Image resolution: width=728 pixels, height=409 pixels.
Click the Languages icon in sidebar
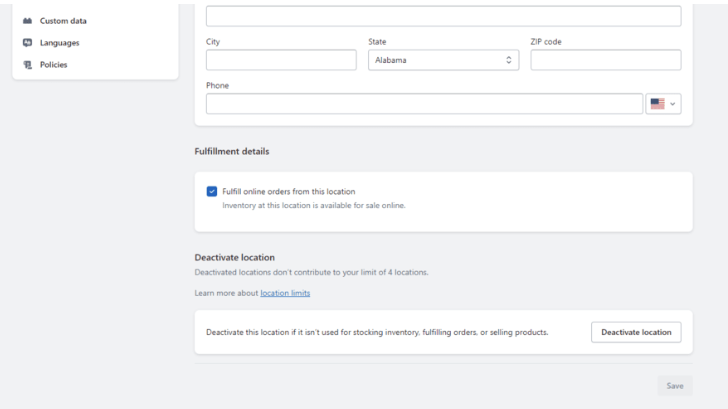click(x=27, y=43)
